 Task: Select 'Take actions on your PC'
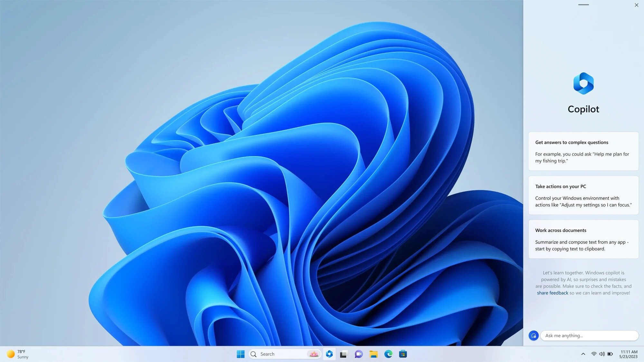tap(560, 186)
